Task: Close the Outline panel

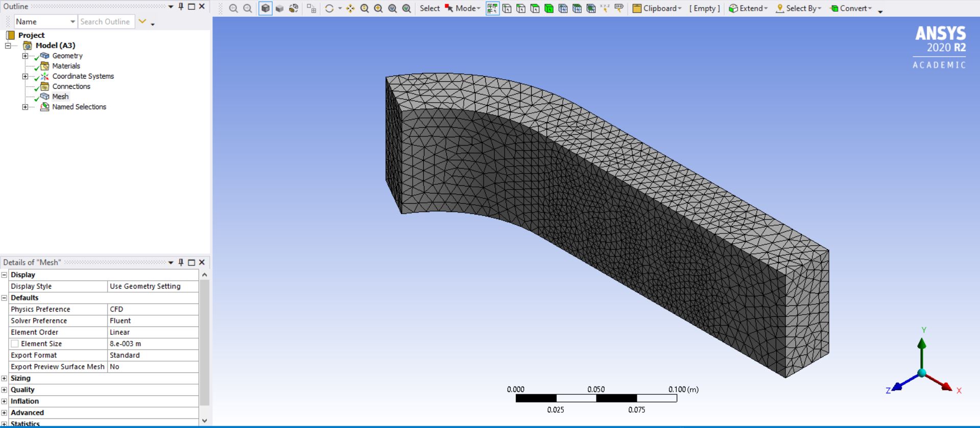Action: [x=202, y=7]
